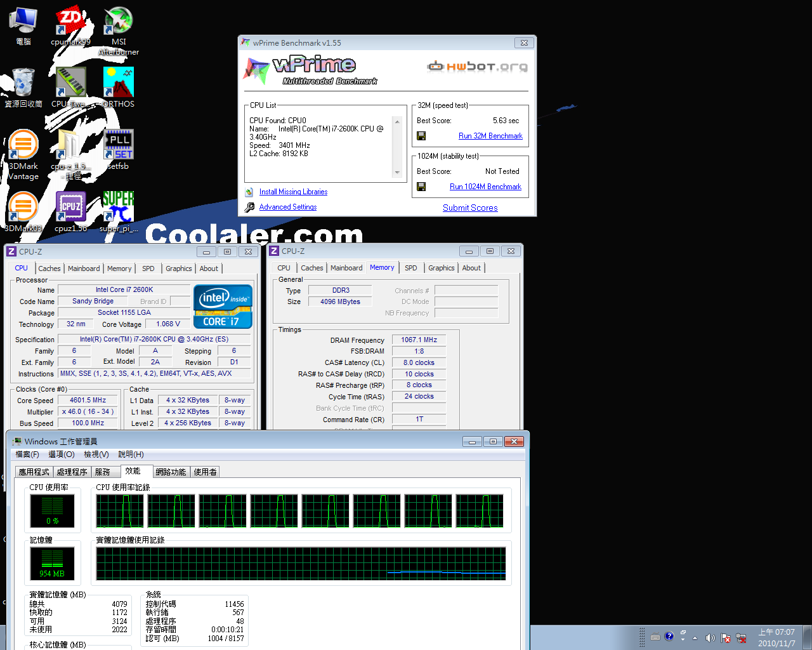Click the volume speaker tray icon

[710, 637]
